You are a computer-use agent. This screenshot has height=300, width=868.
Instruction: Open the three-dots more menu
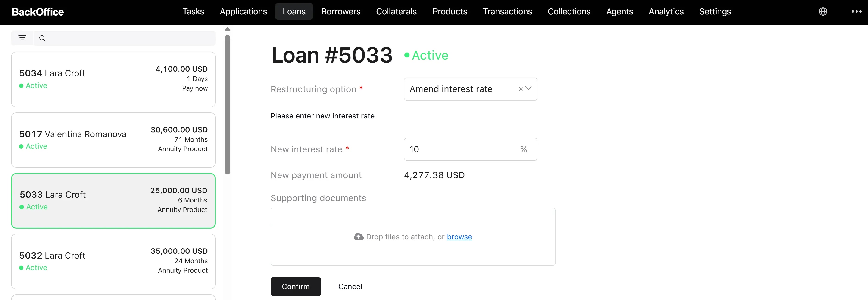856,11
